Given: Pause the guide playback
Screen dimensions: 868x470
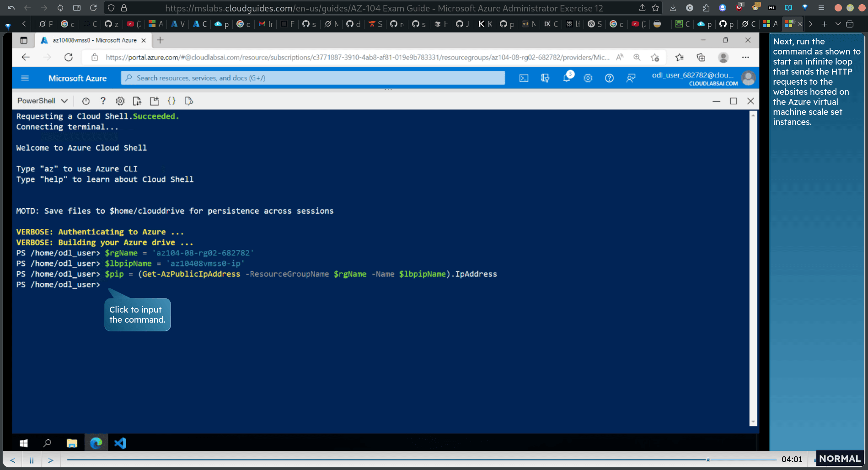Looking at the screenshot, I should [32, 460].
